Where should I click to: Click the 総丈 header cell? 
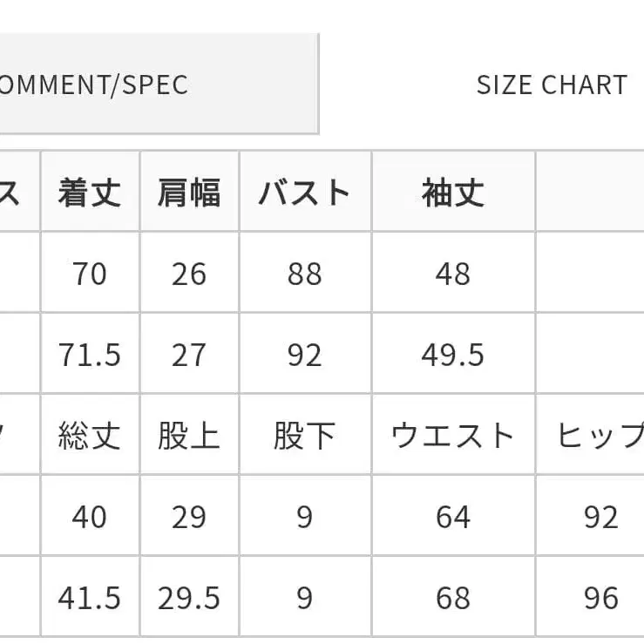point(90,436)
